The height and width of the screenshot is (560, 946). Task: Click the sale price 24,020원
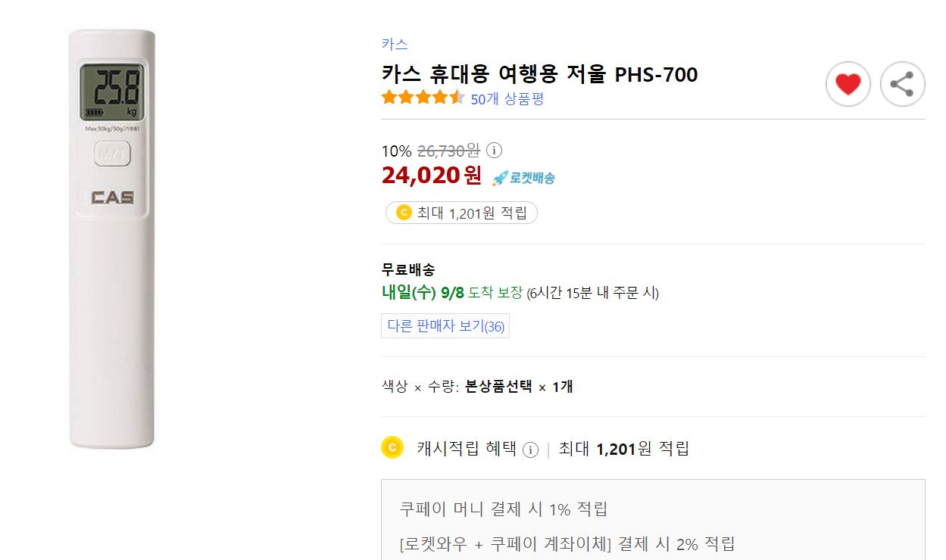click(432, 176)
